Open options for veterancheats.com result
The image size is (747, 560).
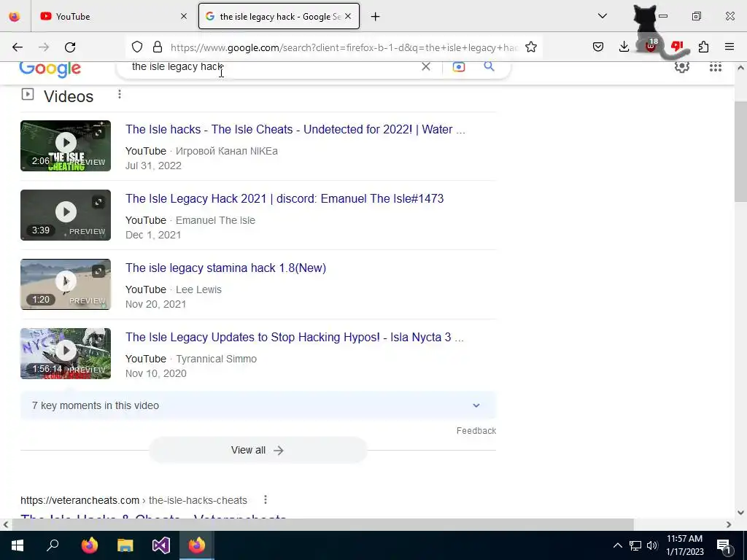click(x=266, y=500)
